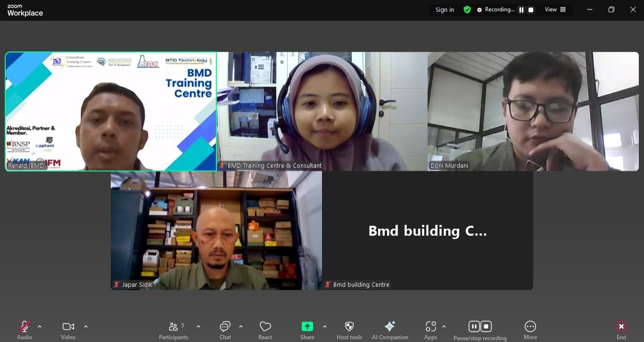This screenshot has height=342, width=644.
Task: Click the More options ellipsis icon
Action: coord(530,326)
